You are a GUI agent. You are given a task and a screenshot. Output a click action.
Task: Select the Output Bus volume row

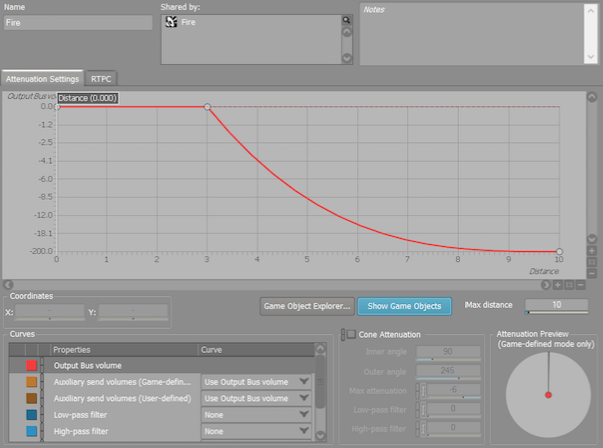coord(162,365)
